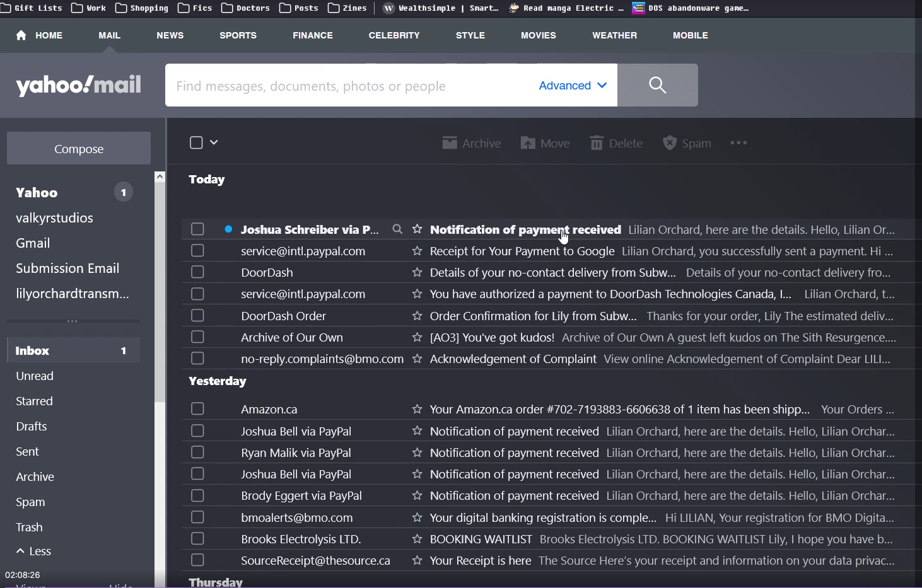Viewport: 922px width, 588px height.
Task: Star the DoorDash no-contact delivery email
Action: 417,272
